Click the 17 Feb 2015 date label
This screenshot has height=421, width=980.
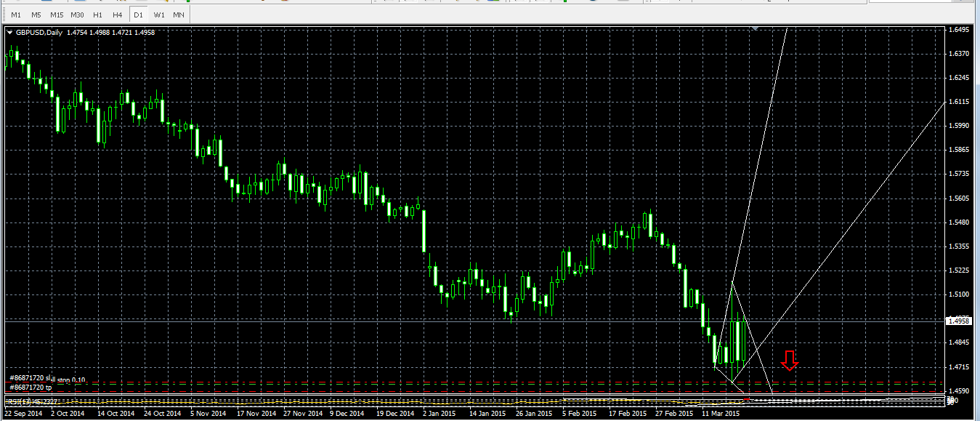click(627, 413)
